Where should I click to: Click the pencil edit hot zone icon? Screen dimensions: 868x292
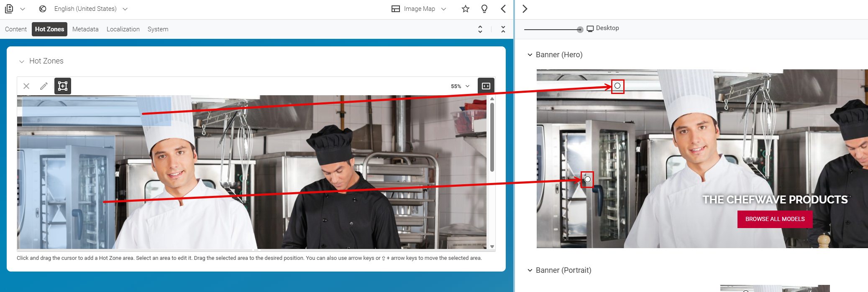pos(44,86)
